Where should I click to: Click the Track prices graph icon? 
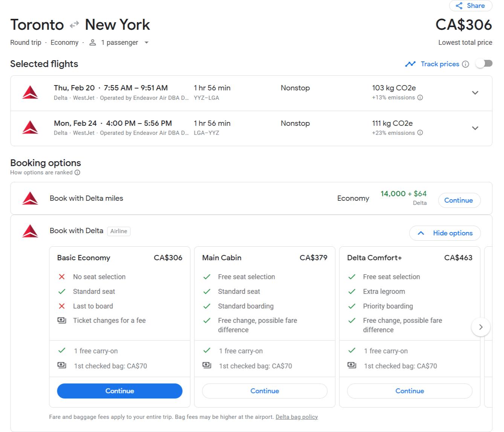tap(410, 64)
